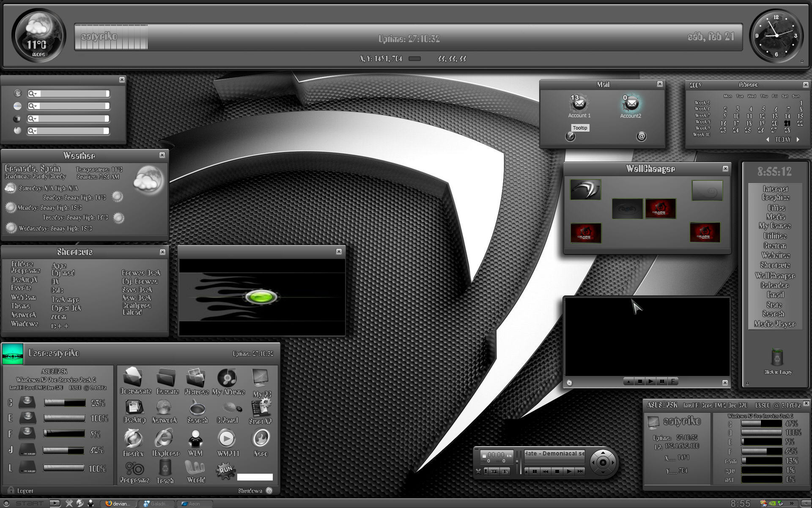Open the C.Panel gear icon
Viewport: 812px width, 508px height.
pos(232,408)
